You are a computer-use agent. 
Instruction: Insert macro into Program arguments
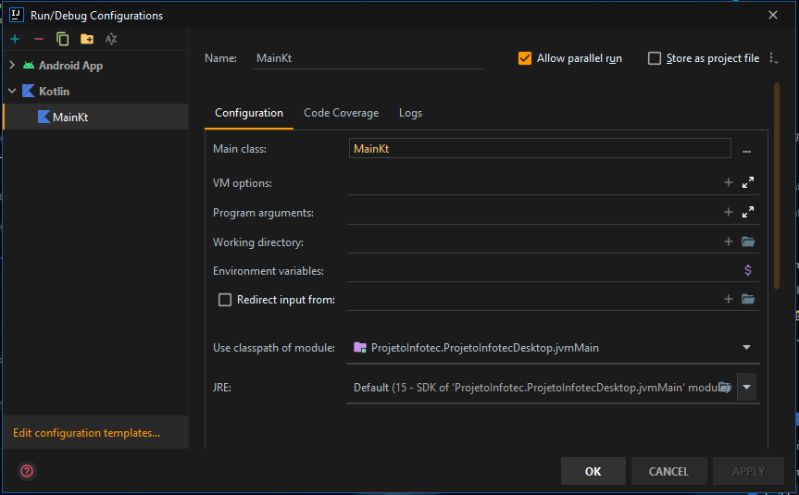point(728,212)
